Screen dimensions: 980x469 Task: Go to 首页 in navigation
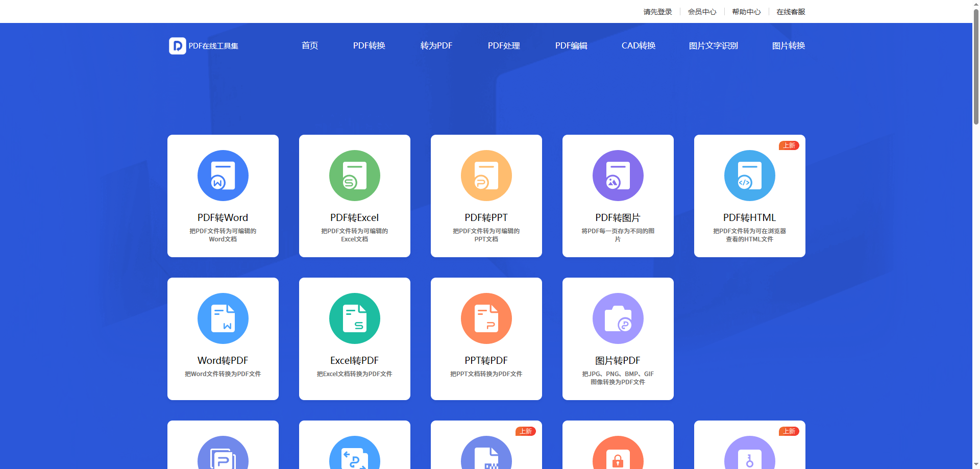(x=310, y=45)
